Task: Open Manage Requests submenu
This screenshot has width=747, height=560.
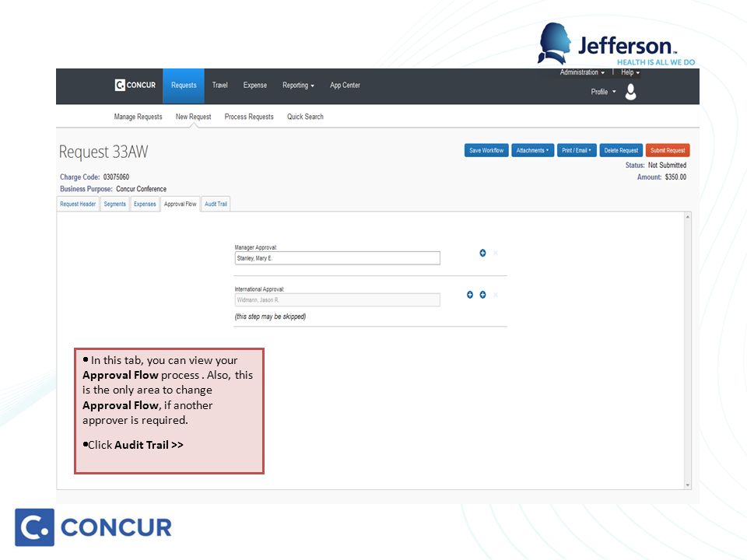Action: click(139, 117)
